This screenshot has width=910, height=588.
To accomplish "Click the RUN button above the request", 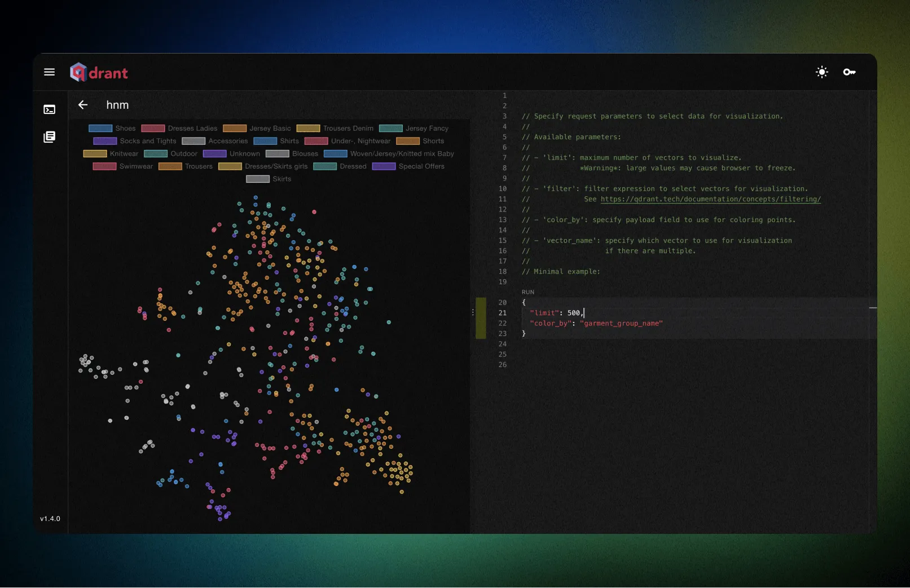I will coord(527,292).
